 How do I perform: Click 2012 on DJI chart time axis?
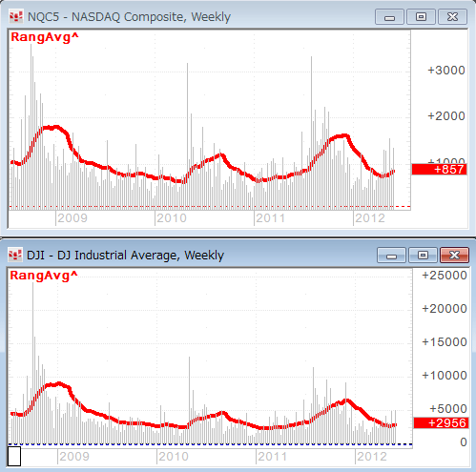coord(372,457)
